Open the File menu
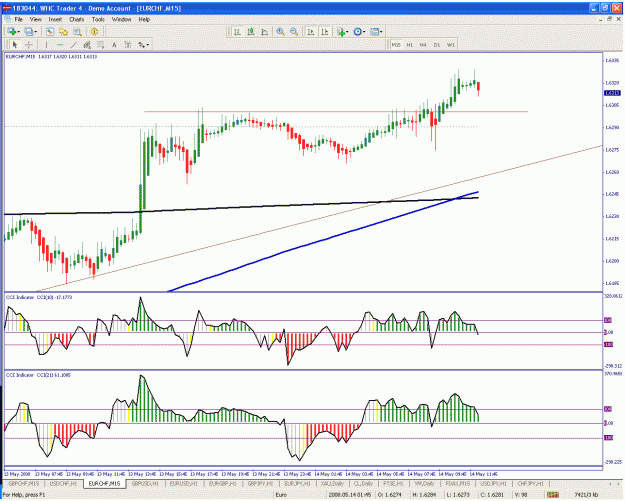The image size is (625, 501). pyautogui.click(x=18, y=19)
